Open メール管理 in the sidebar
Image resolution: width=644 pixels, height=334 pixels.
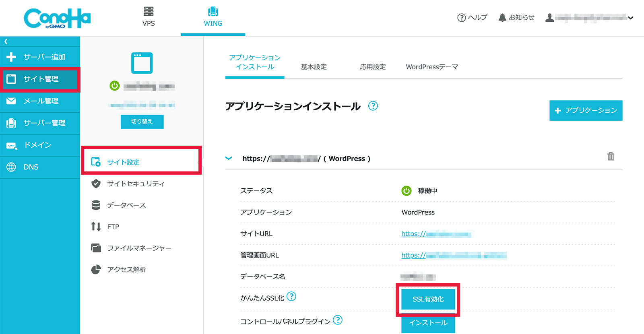40,101
